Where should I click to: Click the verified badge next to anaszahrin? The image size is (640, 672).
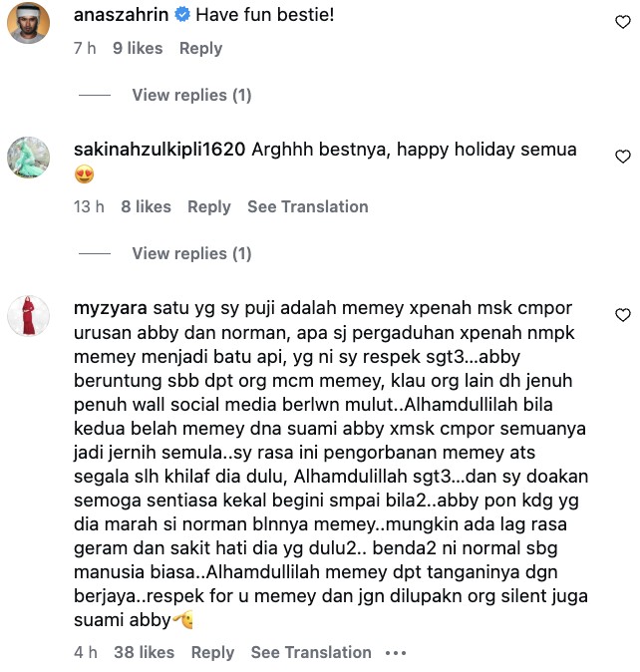182,15
